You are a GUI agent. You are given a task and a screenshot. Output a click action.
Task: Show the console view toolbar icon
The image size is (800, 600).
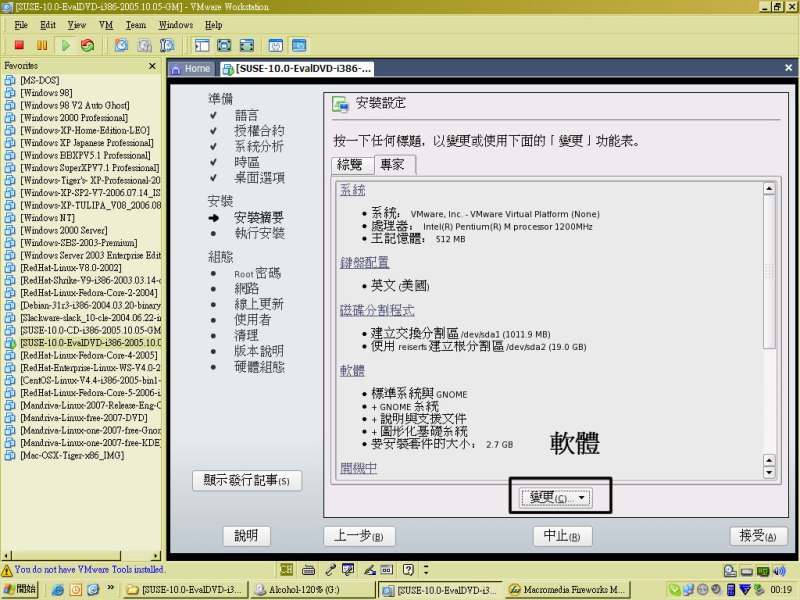[299, 45]
